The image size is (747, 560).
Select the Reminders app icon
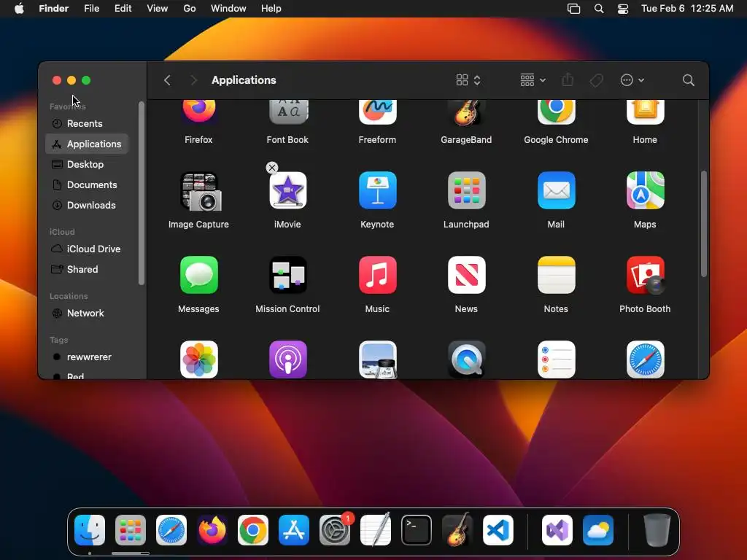tap(556, 359)
